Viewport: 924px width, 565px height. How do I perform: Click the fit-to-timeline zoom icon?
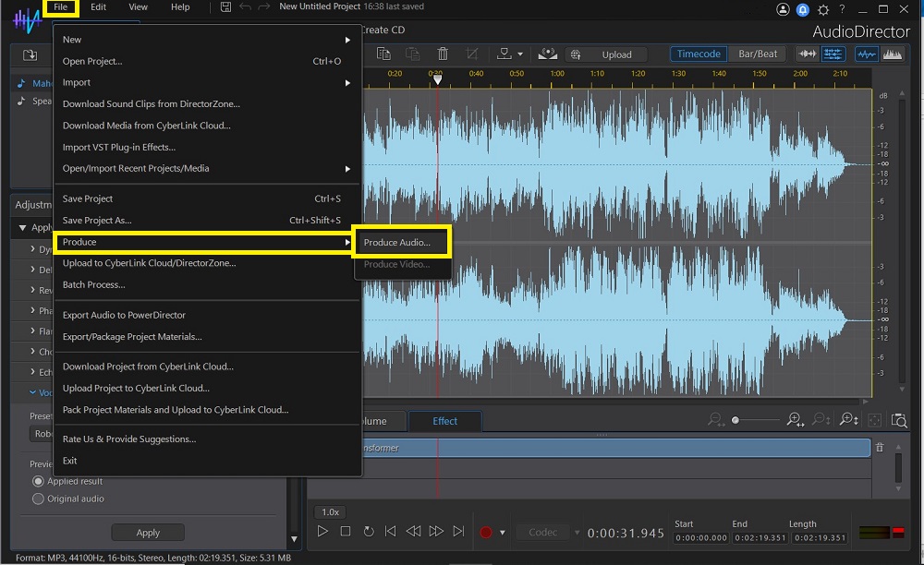pyautogui.click(x=874, y=421)
